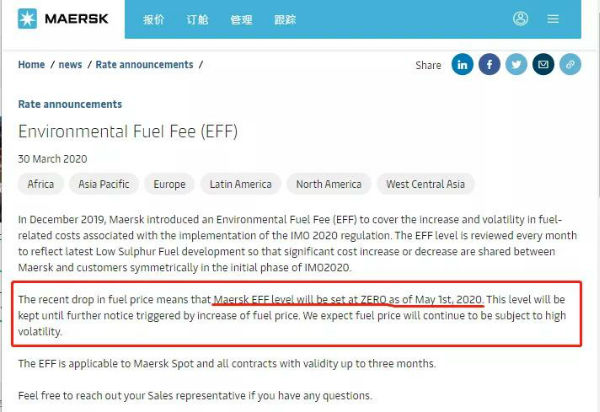Click the Maersk star logo
This screenshot has height=412, width=600.
click(28, 19)
